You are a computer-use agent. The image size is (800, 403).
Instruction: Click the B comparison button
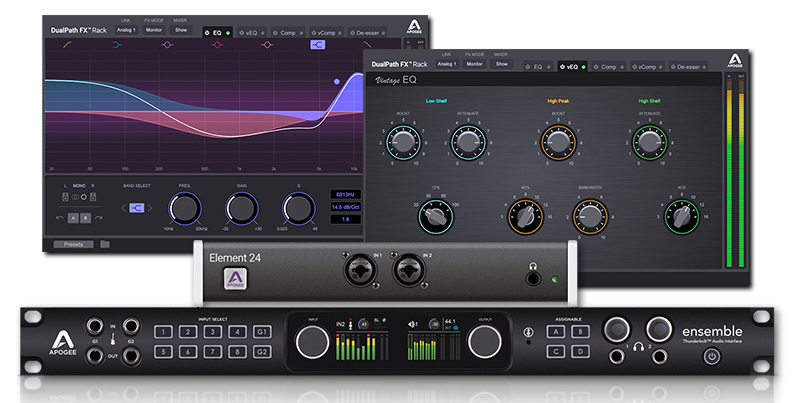coord(85,218)
